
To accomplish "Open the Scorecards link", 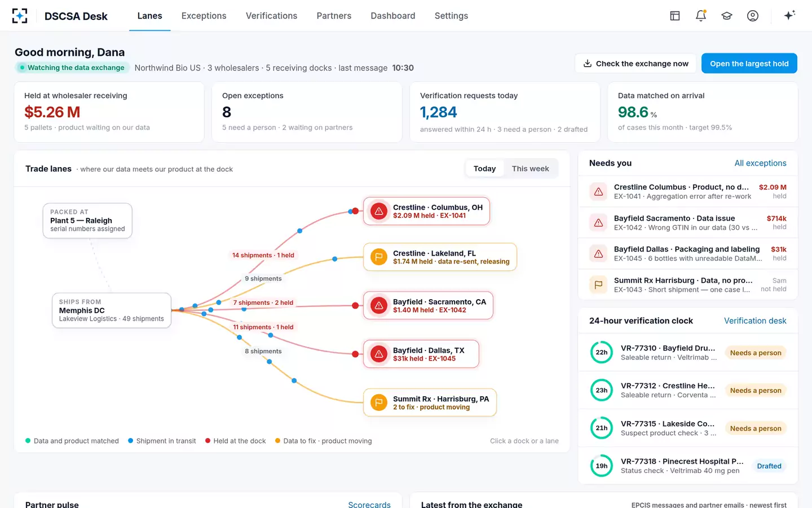I will point(369,504).
